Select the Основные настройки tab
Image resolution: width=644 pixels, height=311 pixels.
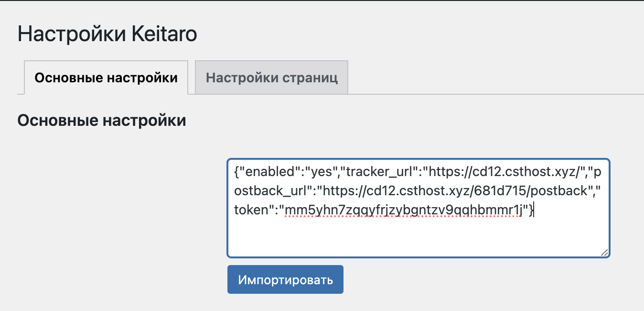click(x=106, y=78)
